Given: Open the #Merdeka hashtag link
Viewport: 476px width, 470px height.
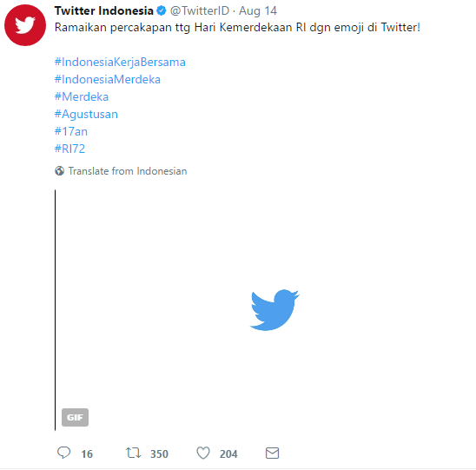Looking at the screenshot, I should pyautogui.click(x=82, y=96).
